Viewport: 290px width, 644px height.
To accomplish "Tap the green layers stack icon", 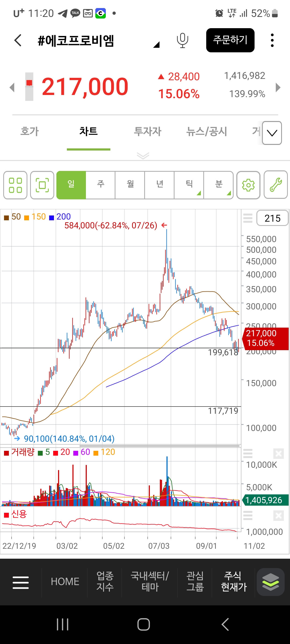I will click(x=270, y=582).
